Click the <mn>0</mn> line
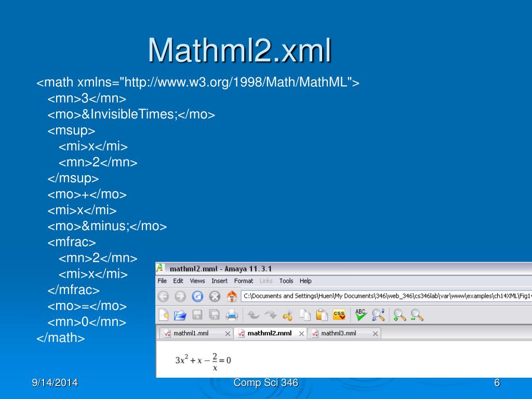 click(x=87, y=322)
